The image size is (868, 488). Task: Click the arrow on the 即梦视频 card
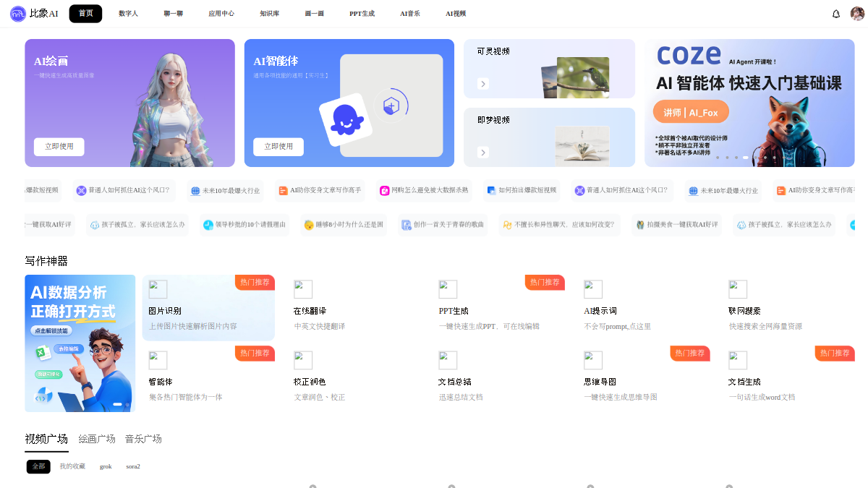[483, 153]
